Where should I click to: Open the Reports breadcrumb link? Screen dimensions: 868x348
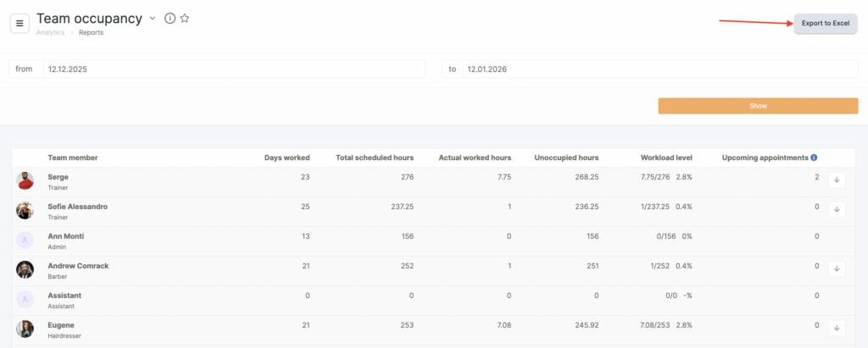coord(92,32)
